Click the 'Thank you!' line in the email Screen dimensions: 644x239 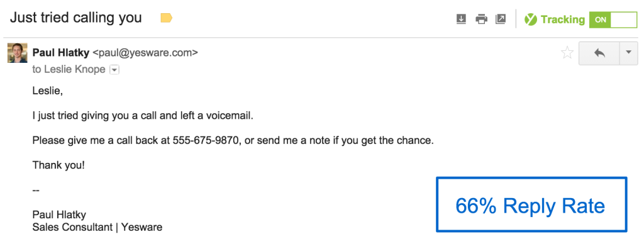coord(58,166)
